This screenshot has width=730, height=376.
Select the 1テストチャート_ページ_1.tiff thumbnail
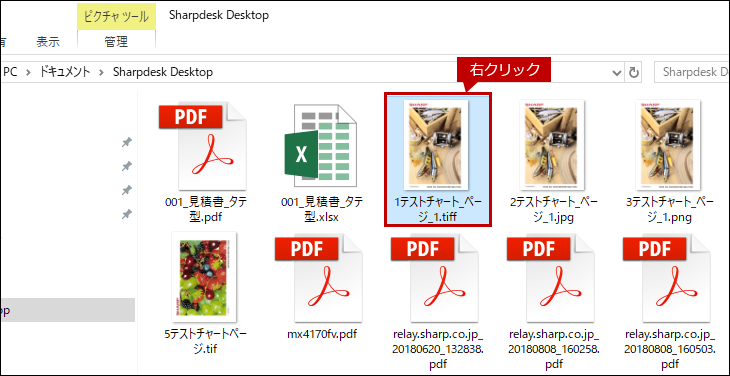pyautogui.click(x=436, y=145)
